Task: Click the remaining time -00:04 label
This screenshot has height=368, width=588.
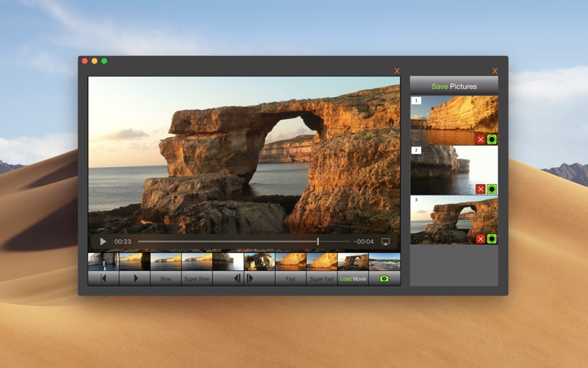Action: [363, 241]
